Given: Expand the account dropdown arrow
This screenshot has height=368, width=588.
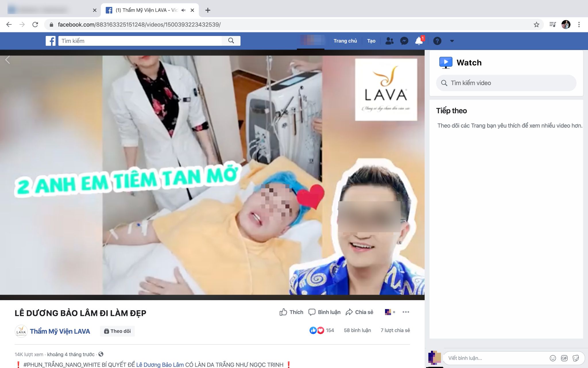Looking at the screenshot, I should click(x=452, y=41).
